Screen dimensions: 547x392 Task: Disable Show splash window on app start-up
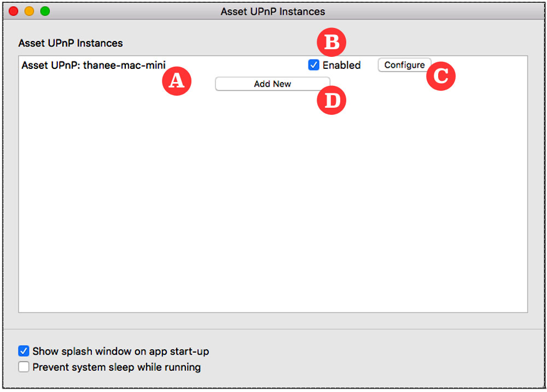coord(24,351)
